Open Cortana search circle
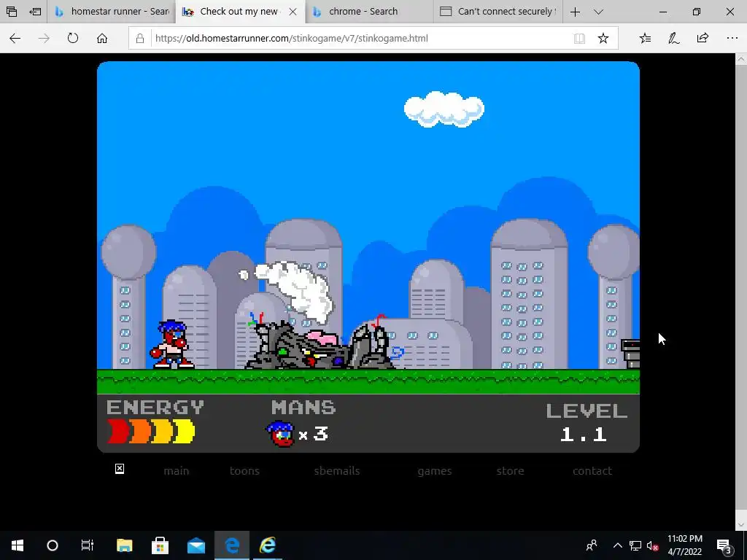747x560 pixels. coord(53,545)
